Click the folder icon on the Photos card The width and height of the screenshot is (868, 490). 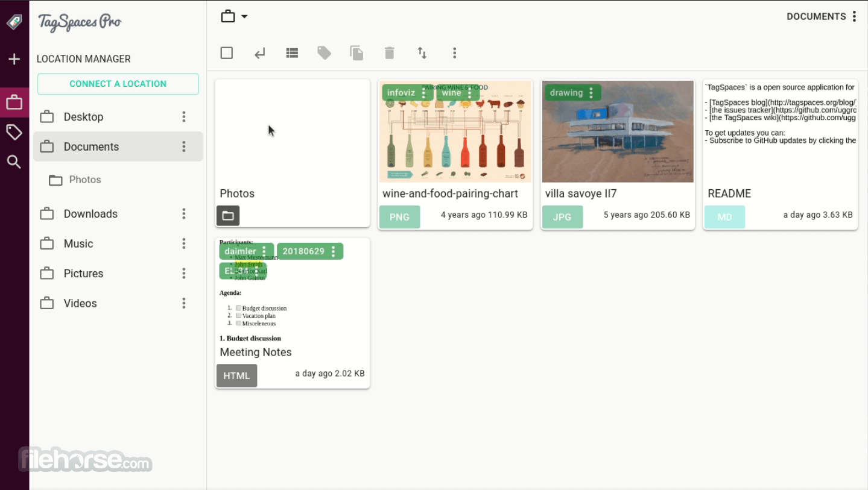(x=228, y=216)
